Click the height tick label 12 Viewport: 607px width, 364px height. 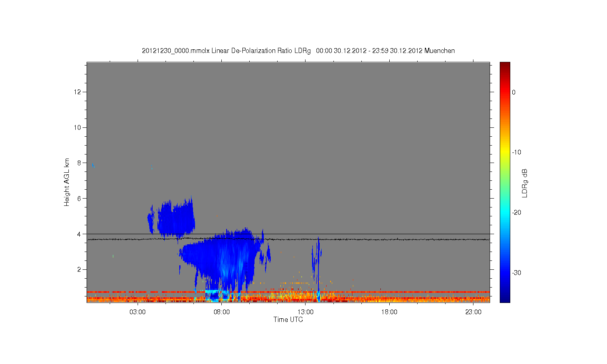[78, 92]
